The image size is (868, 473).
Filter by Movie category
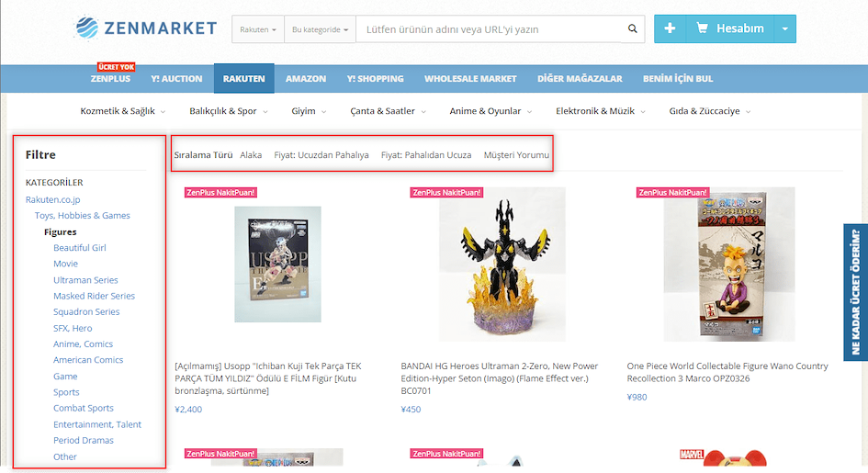[x=65, y=264]
